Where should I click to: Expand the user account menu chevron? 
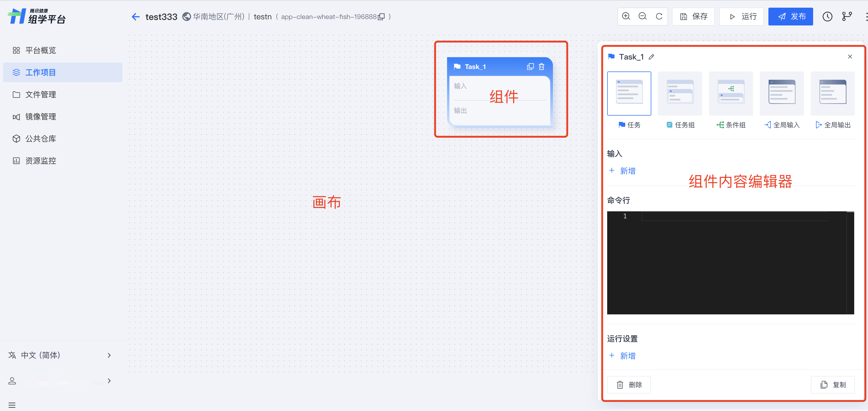(x=109, y=381)
